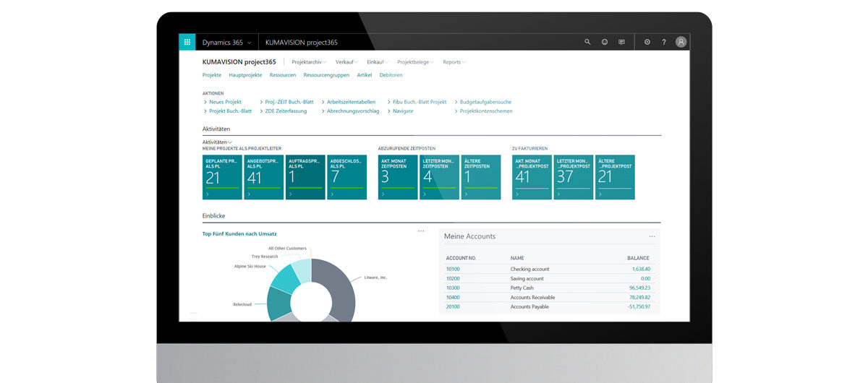Click the Neues Projekt action
Image resolution: width=868 pixels, height=383 pixels.
click(x=224, y=102)
